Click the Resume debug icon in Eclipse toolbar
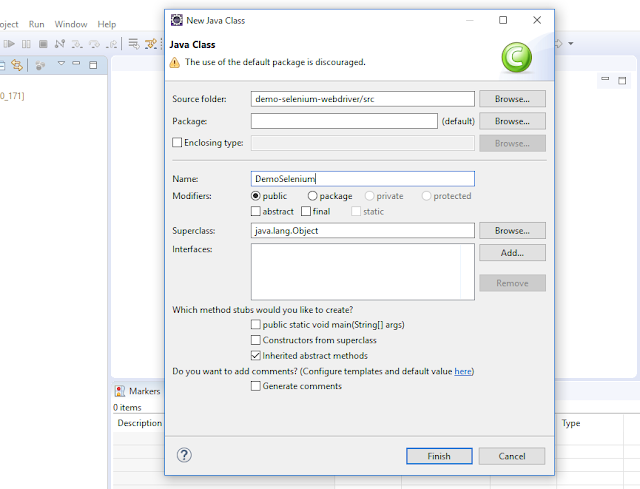 pyautogui.click(x=9, y=44)
